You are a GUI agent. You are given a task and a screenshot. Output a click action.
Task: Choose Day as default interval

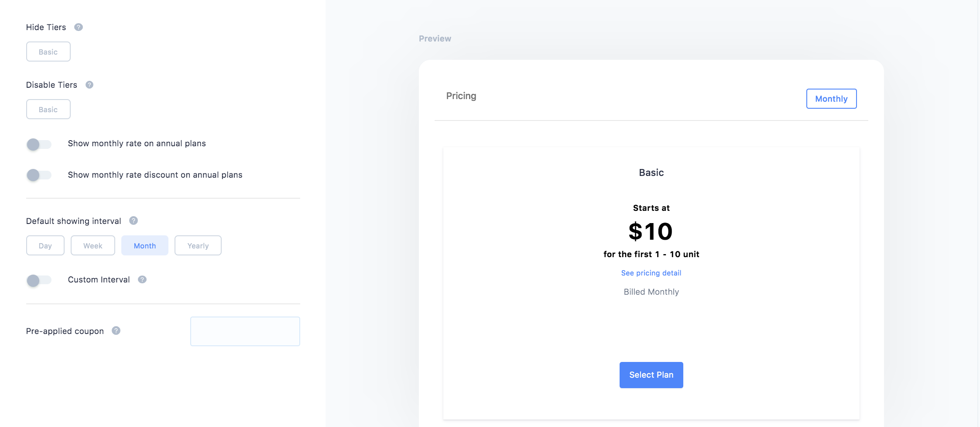point(45,245)
